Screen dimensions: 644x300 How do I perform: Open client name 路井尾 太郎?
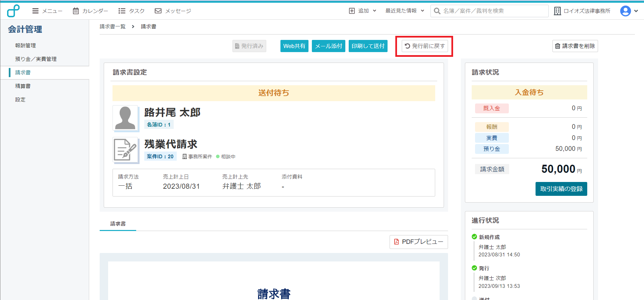point(172,112)
